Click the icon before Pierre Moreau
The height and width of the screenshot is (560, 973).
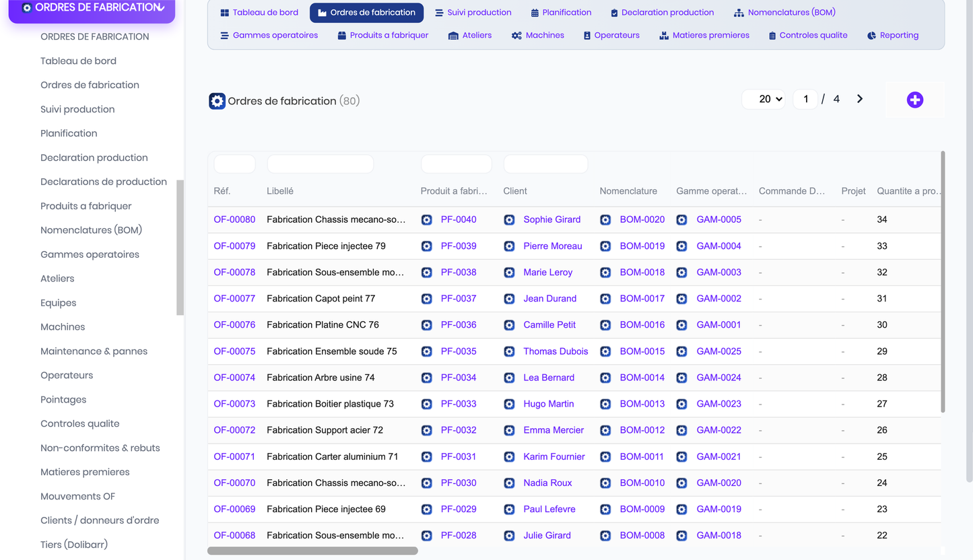click(x=510, y=246)
